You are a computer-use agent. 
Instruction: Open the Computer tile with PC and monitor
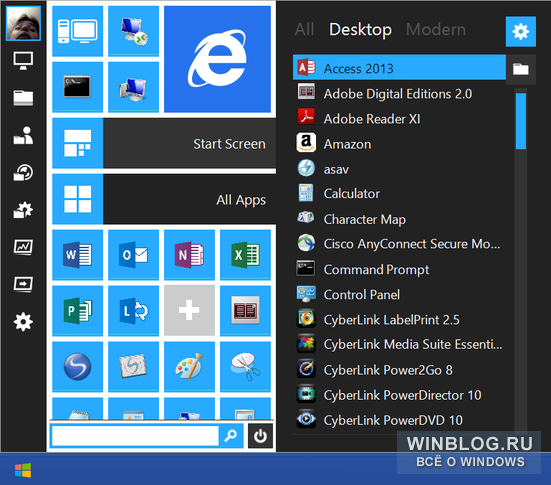click(x=78, y=31)
